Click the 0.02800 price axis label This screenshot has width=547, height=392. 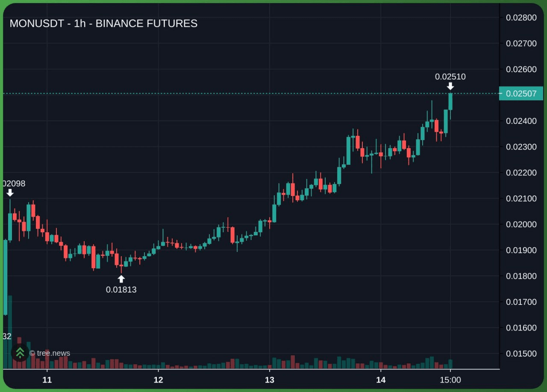click(521, 18)
